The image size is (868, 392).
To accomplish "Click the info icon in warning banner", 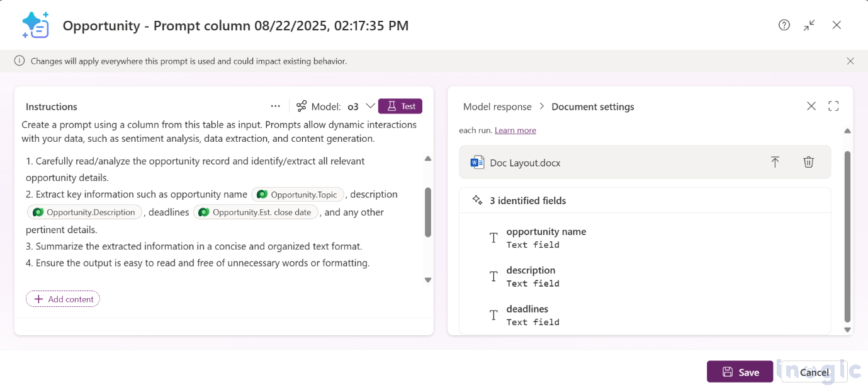I will coord(20,61).
